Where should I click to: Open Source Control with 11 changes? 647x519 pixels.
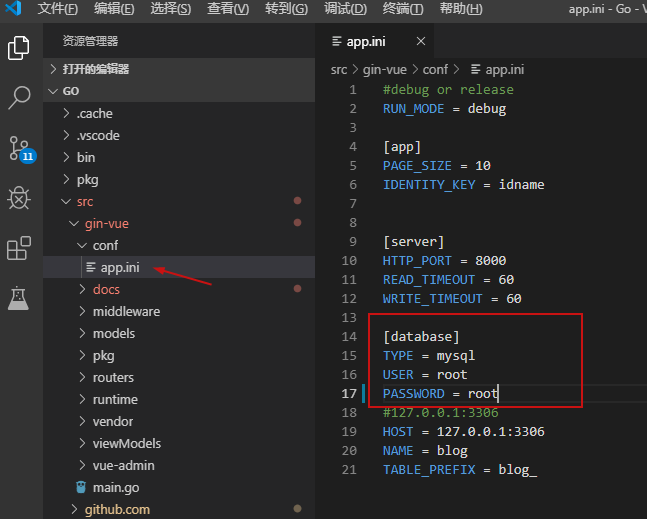(19, 148)
